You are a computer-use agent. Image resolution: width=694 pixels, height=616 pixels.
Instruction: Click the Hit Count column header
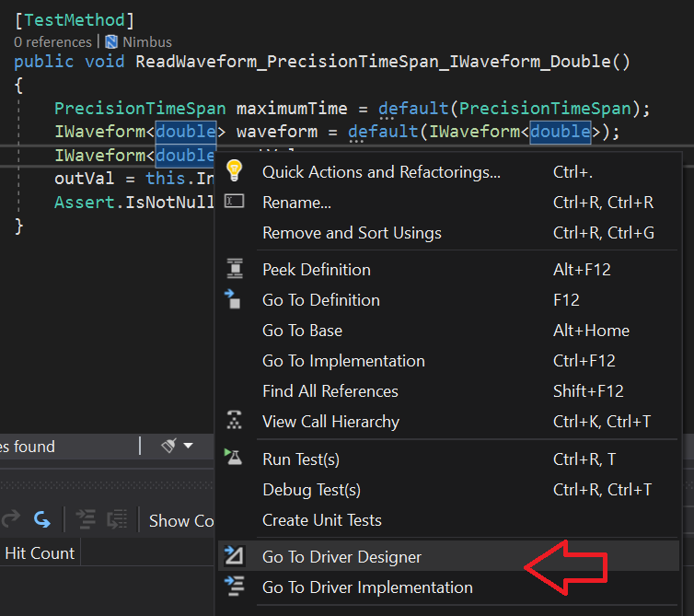40,553
